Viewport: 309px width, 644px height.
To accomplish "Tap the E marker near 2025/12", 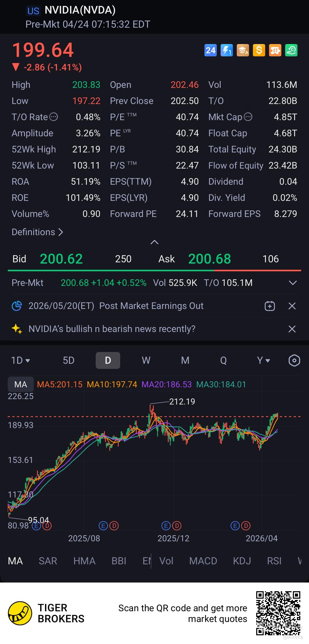I will pyautogui.click(x=166, y=526).
